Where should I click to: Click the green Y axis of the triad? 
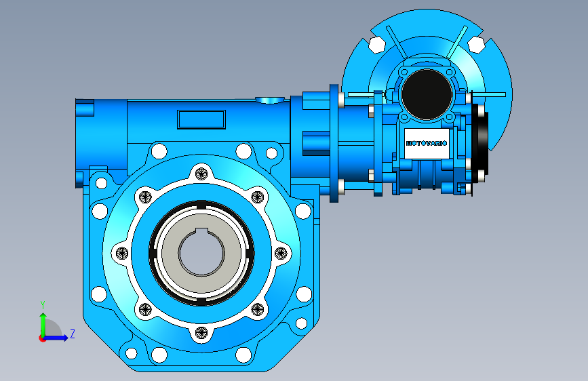pos(43,325)
